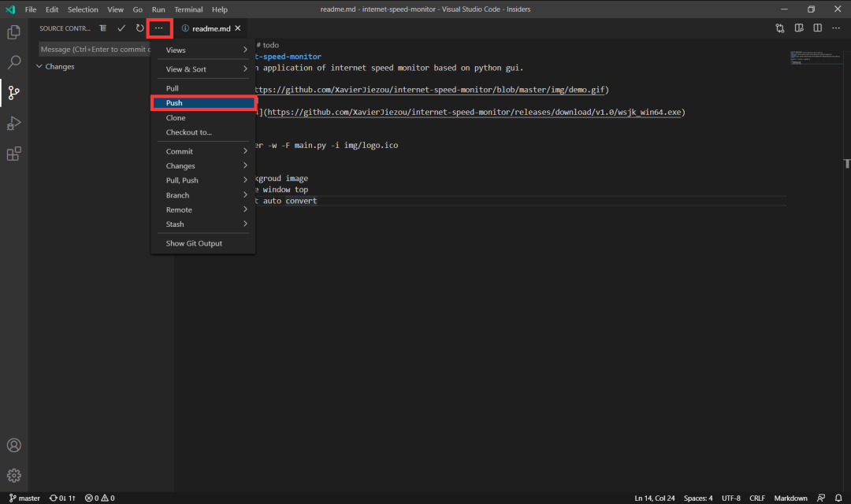The width and height of the screenshot is (851, 504).
Task: Expand the Branch submenu
Action: click(x=203, y=195)
